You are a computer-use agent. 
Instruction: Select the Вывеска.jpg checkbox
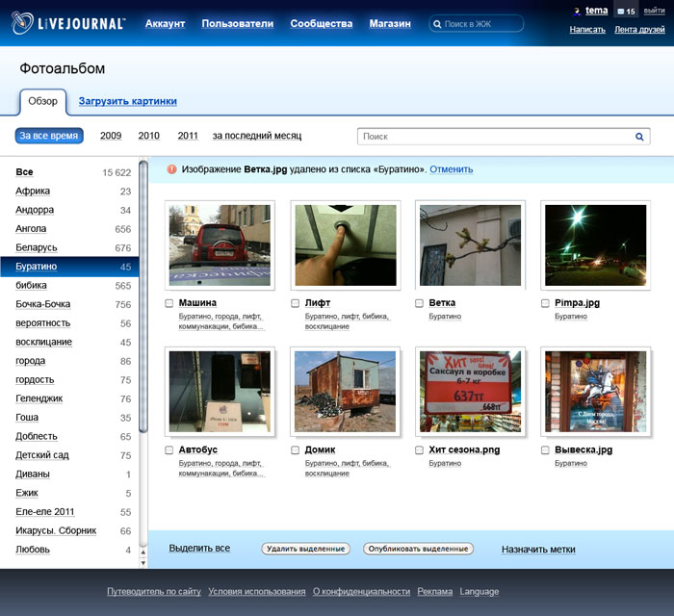[546, 449]
